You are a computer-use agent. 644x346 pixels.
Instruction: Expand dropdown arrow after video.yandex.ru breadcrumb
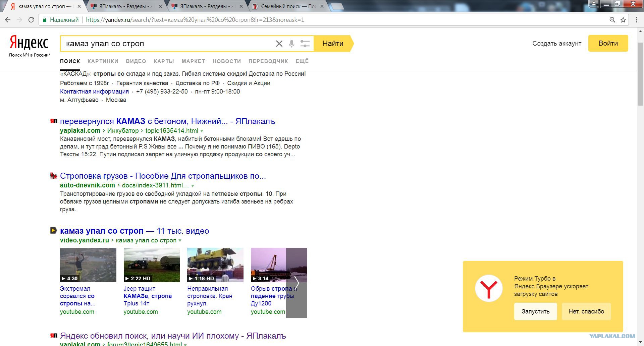[x=180, y=240]
